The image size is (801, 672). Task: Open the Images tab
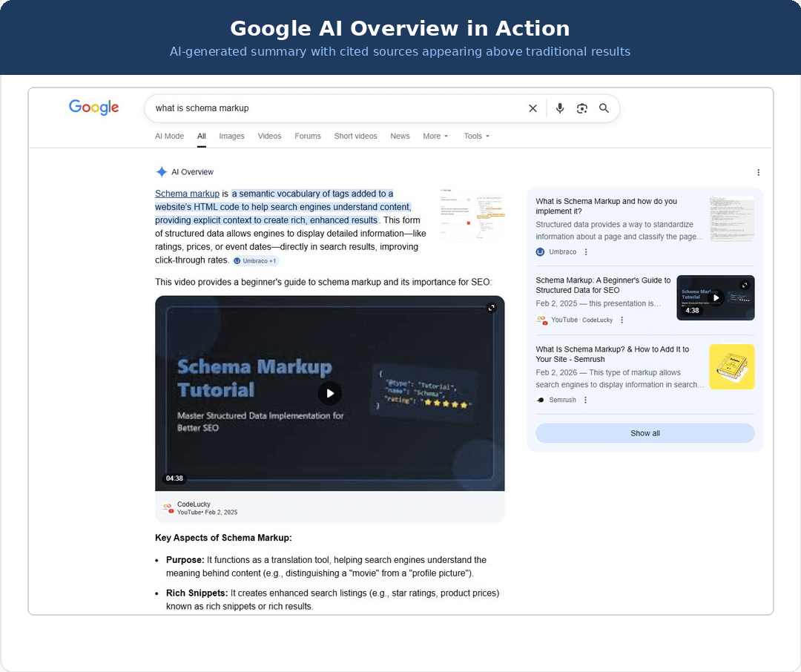coord(231,136)
